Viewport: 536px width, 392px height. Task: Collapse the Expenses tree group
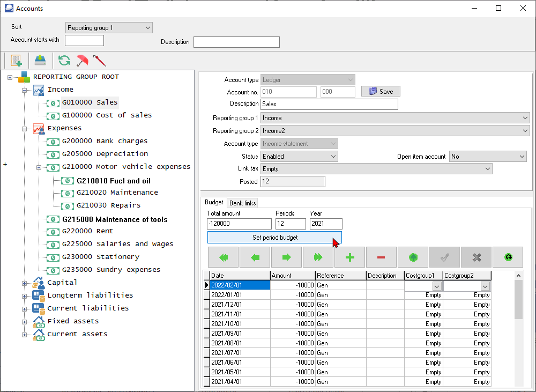(24, 129)
